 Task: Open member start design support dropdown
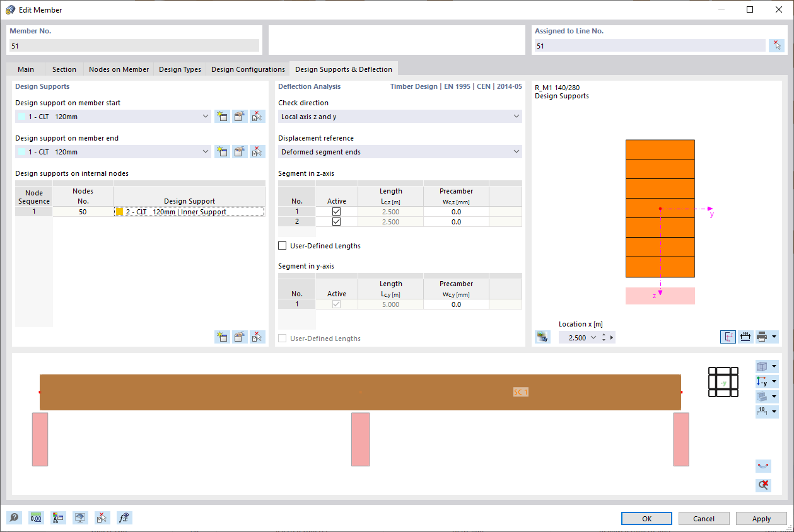pos(206,117)
